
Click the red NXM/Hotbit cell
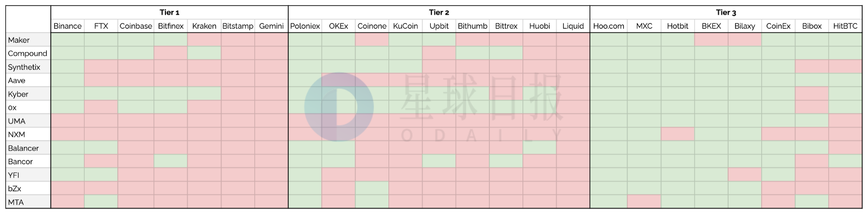coord(678,134)
